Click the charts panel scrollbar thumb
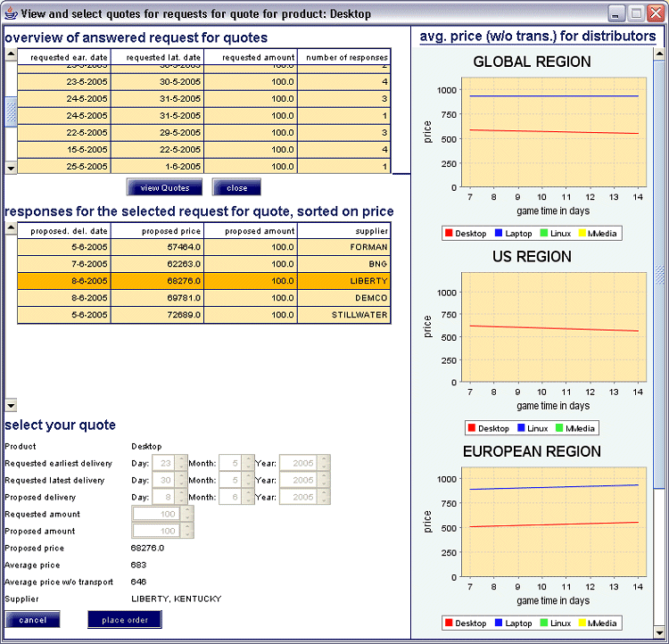 point(659,274)
